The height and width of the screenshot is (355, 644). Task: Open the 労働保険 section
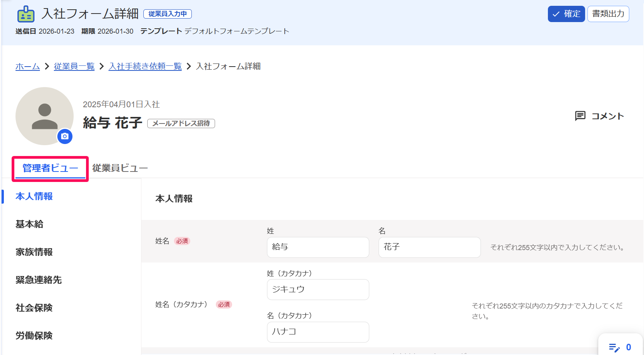pyautogui.click(x=34, y=336)
